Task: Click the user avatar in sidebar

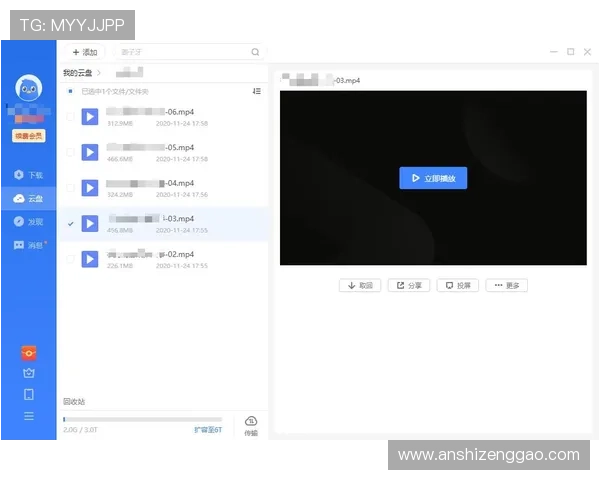Action: point(28,88)
